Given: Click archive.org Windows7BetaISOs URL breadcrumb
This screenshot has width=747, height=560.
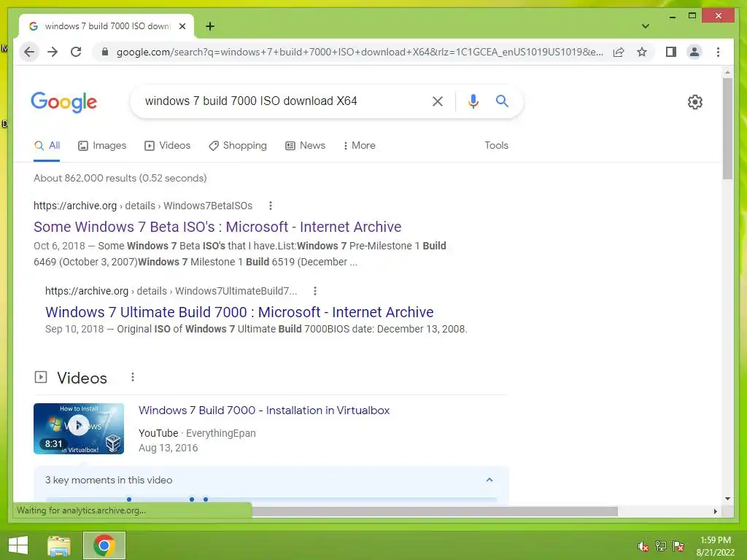Looking at the screenshot, I should (x=143, y=206).
